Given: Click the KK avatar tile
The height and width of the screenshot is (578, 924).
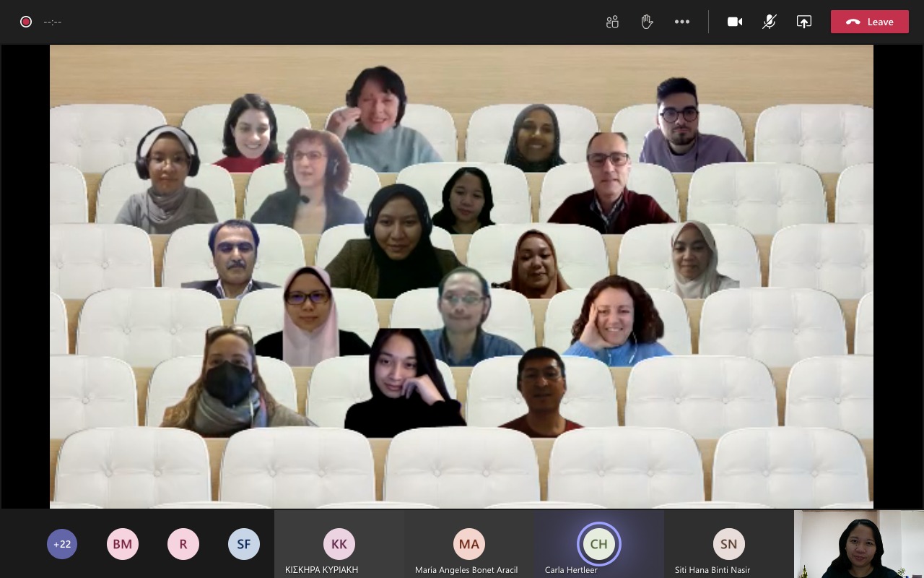Looking at the screenshot, I should tap(339, 544).
